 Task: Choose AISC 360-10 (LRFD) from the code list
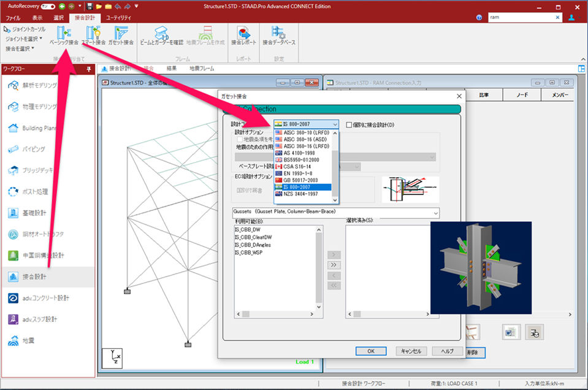(303, 132)
